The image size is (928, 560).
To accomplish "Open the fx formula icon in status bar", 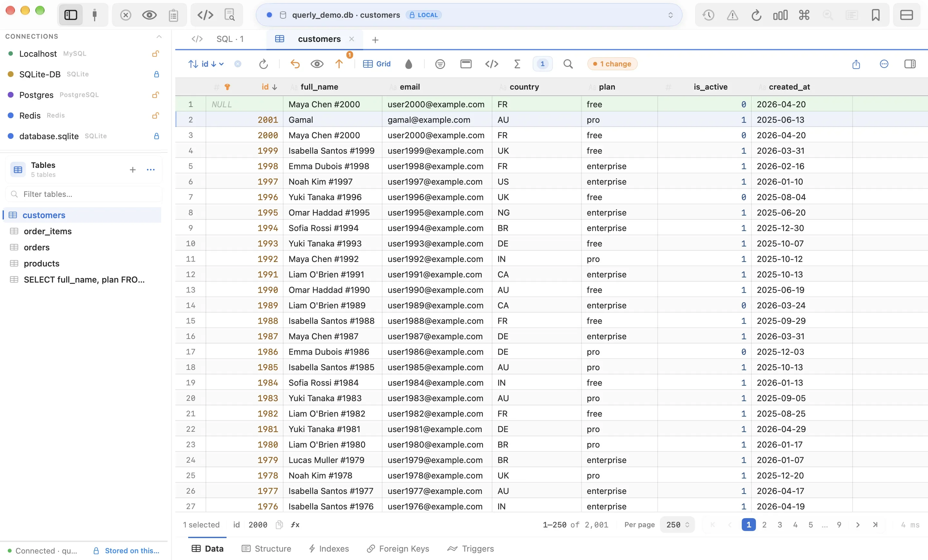I will [x=295, y=525].
